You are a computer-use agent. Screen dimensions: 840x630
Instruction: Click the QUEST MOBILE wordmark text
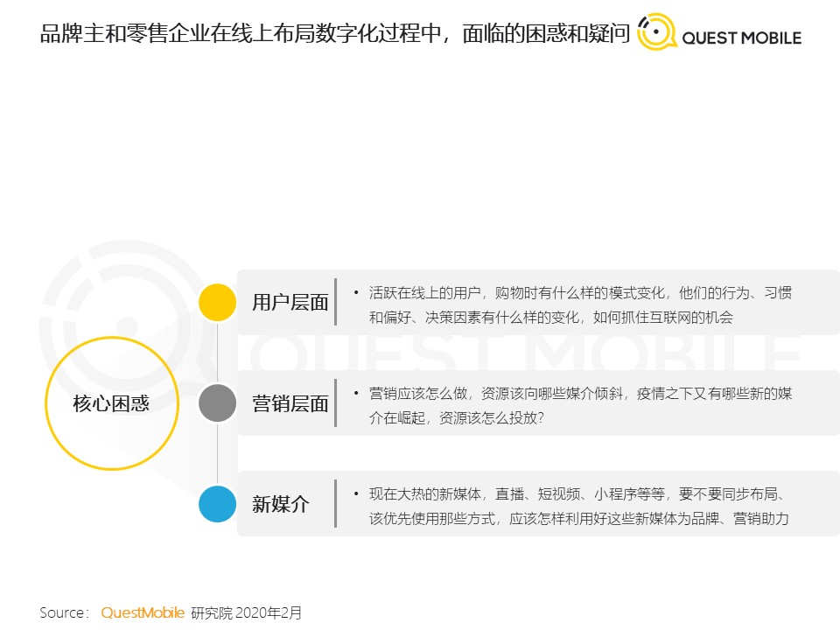(740, 38)
